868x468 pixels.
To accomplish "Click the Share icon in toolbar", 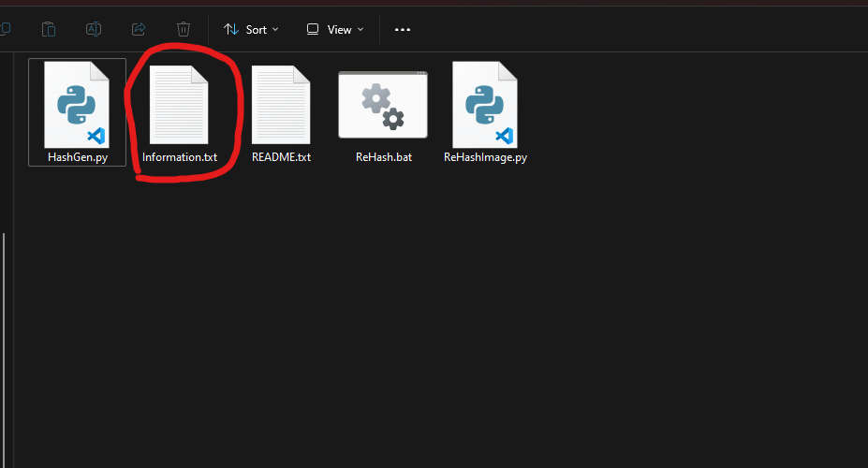I will pyautogui.click(x=139, y=29).
